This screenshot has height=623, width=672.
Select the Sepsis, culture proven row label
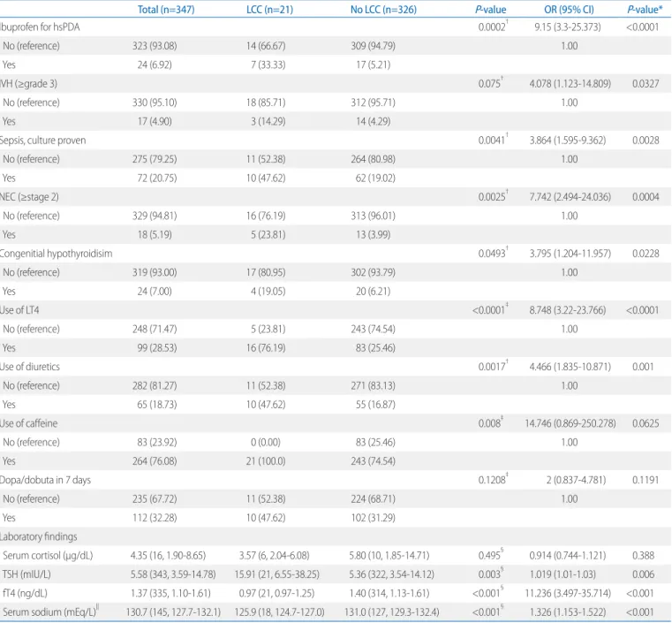(x=43, y=141)
